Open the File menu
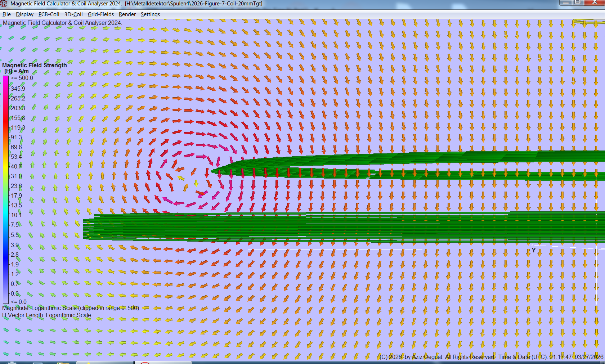605x364 pixels. coord(6,14)
